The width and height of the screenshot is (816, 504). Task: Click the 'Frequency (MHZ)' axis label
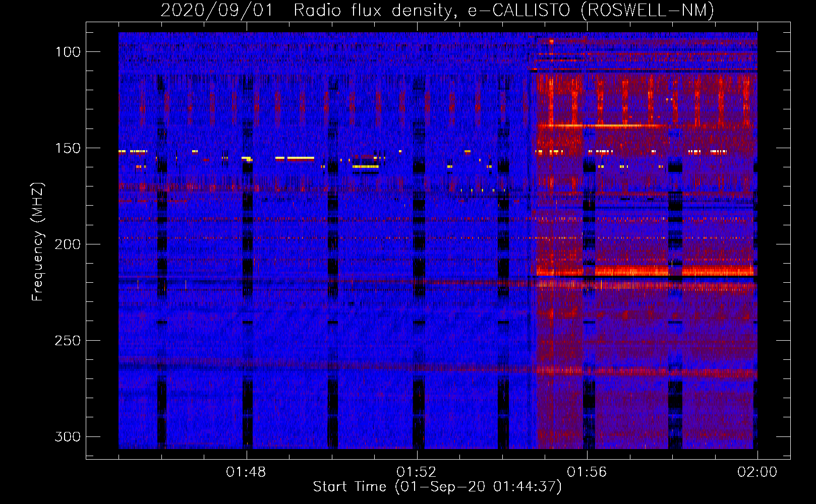pos(38,241)
